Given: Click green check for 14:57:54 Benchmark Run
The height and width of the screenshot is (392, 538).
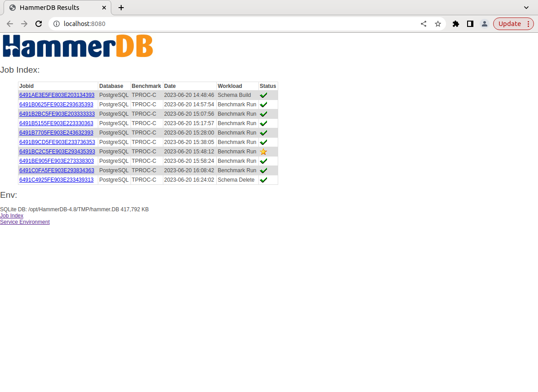Looking at the screenshot, I should pyautogui.click(x=263, y=105).
